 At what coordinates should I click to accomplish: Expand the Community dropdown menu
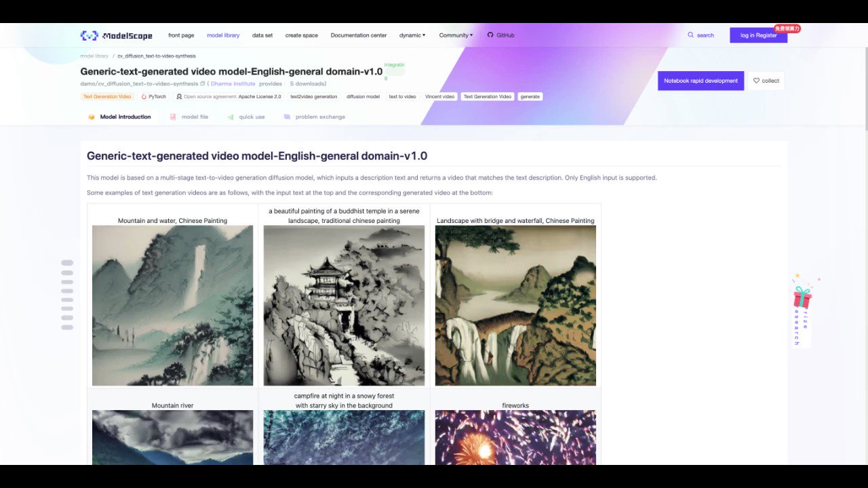point(455,35)
